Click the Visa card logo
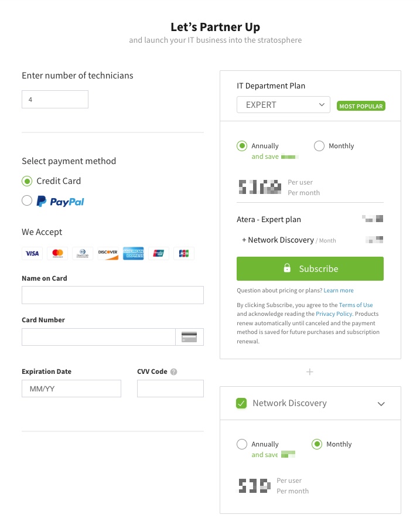This screenshot has height=528, width=420. click(x=32, y=253)
